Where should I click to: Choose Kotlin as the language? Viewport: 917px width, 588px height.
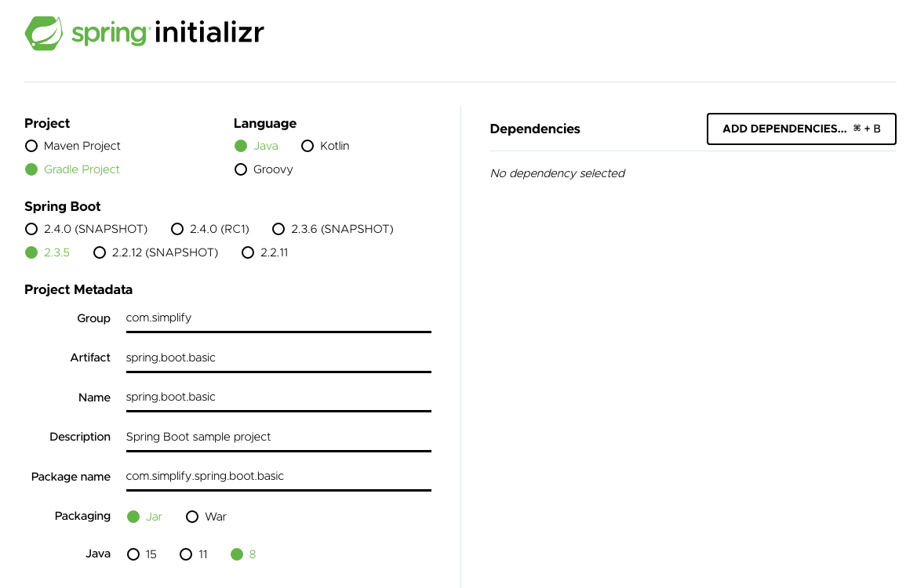tap(307, 146)
